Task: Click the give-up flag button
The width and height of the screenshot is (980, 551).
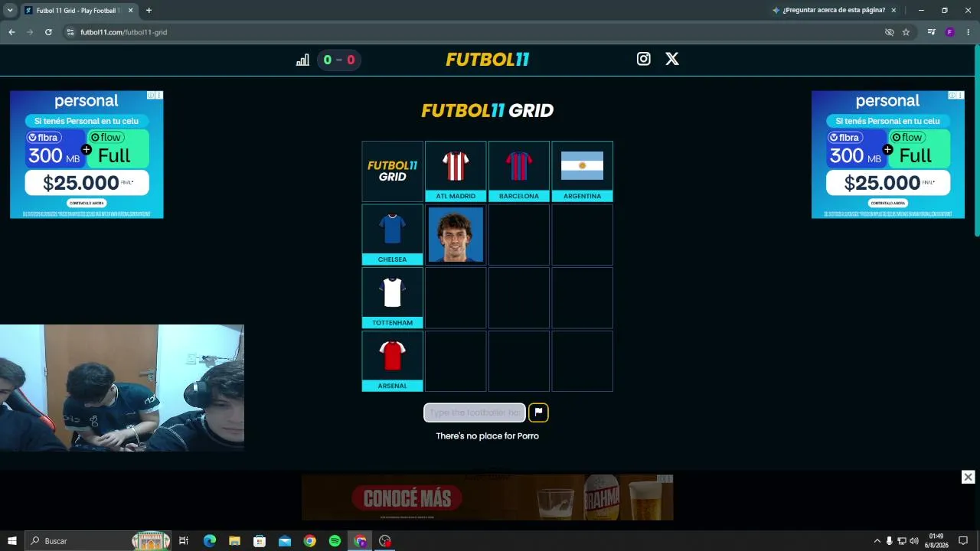Action: [538, 412]
